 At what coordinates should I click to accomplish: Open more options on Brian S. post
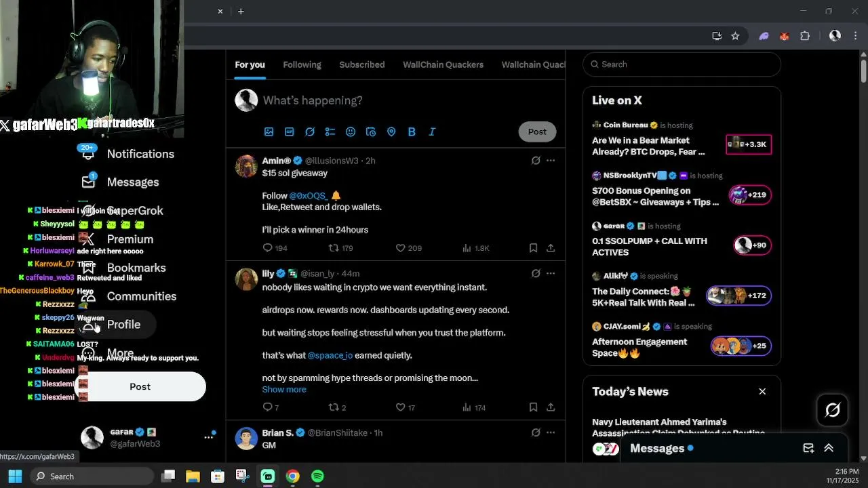point(551,432)
